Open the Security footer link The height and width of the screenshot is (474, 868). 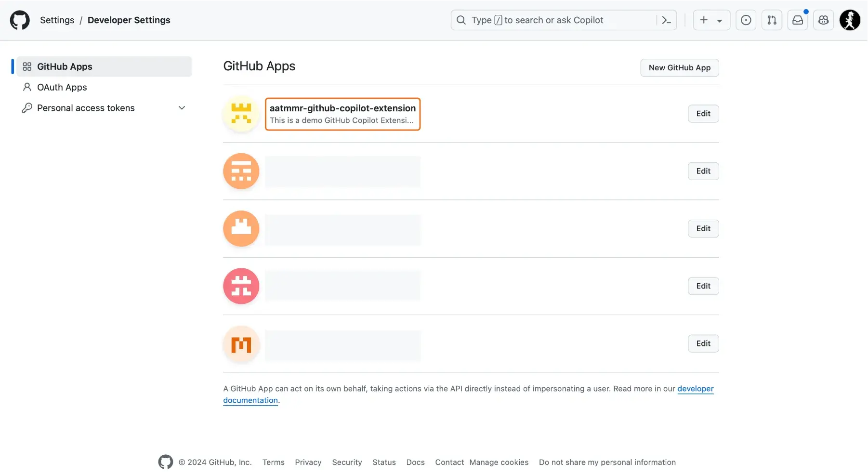click(x=347, y=462)
